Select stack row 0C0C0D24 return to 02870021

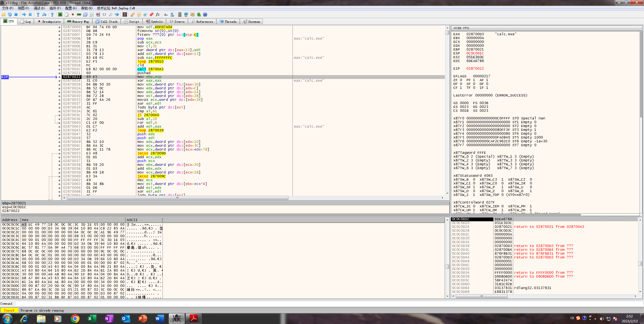pyautogui.click(x=544, y=227)
